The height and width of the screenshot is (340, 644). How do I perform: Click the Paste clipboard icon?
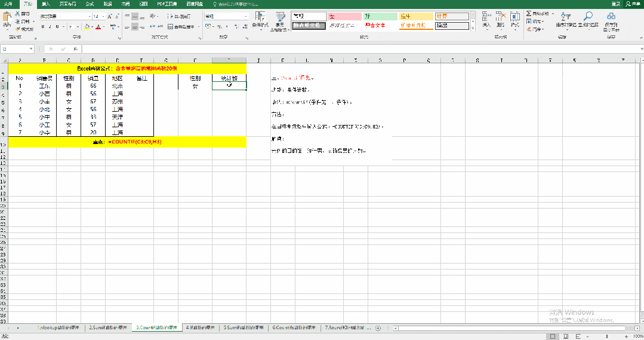pyautogui.click(x=7, y=18)
